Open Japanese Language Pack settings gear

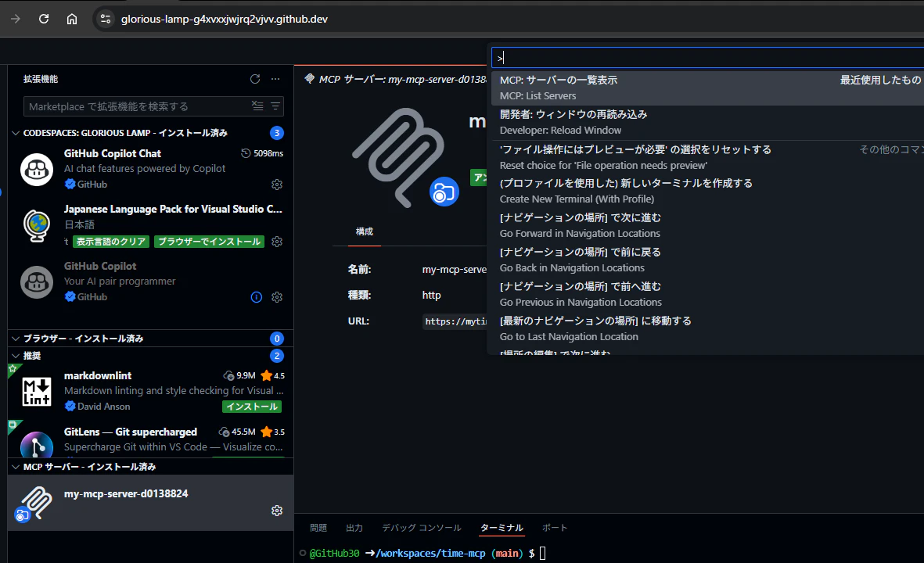point(277,242)
